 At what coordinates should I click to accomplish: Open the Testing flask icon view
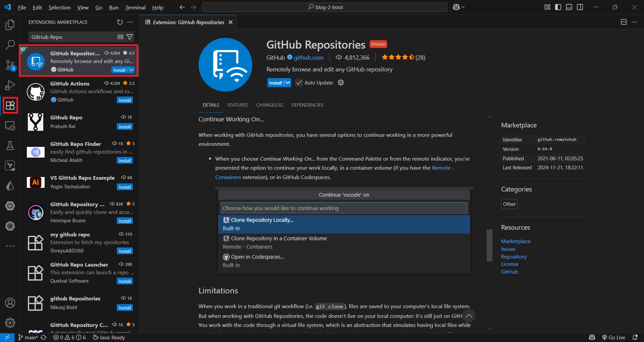(x=10, y=146)
